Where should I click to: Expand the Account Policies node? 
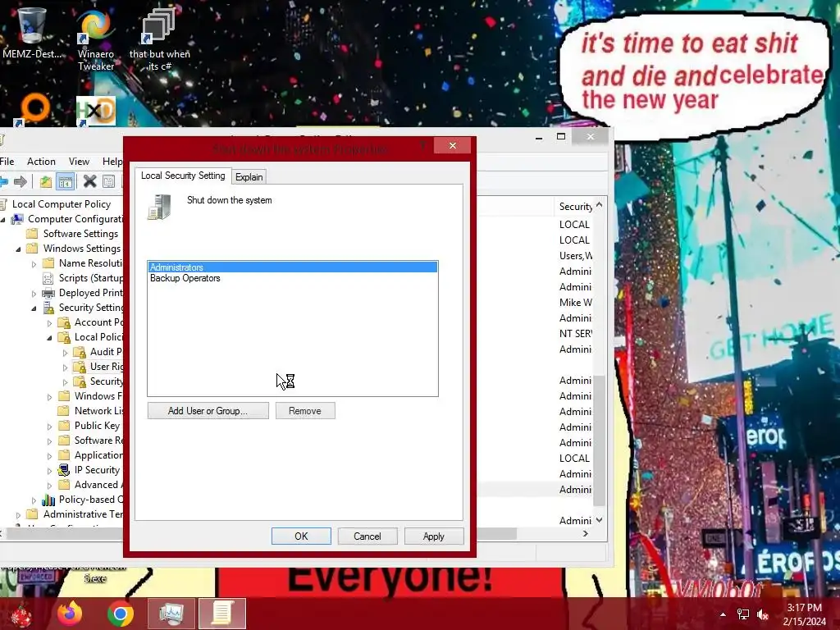[49, 323]
